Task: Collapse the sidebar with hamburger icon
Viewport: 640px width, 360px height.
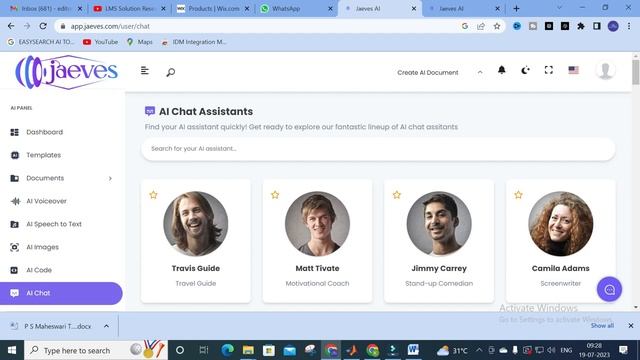Action: click(x=144, y=71)
